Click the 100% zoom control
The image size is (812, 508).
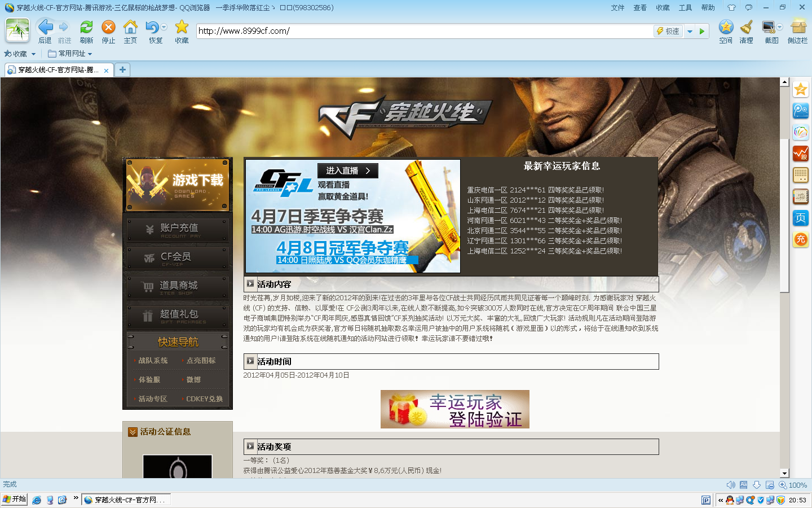tap(793, 485)
